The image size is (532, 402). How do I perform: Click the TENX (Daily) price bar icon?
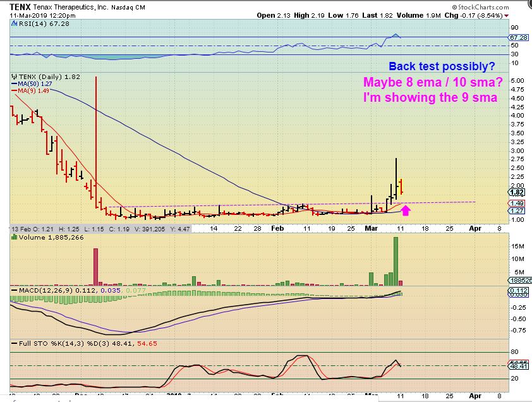pyautogui.click(x=15, y=76)
